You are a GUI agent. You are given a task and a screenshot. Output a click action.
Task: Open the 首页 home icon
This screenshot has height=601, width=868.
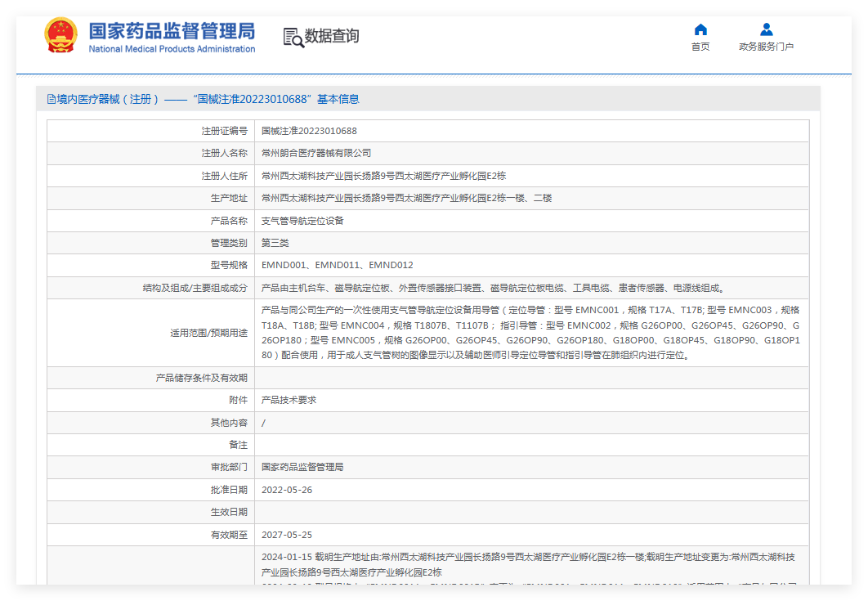coord(700,29)
